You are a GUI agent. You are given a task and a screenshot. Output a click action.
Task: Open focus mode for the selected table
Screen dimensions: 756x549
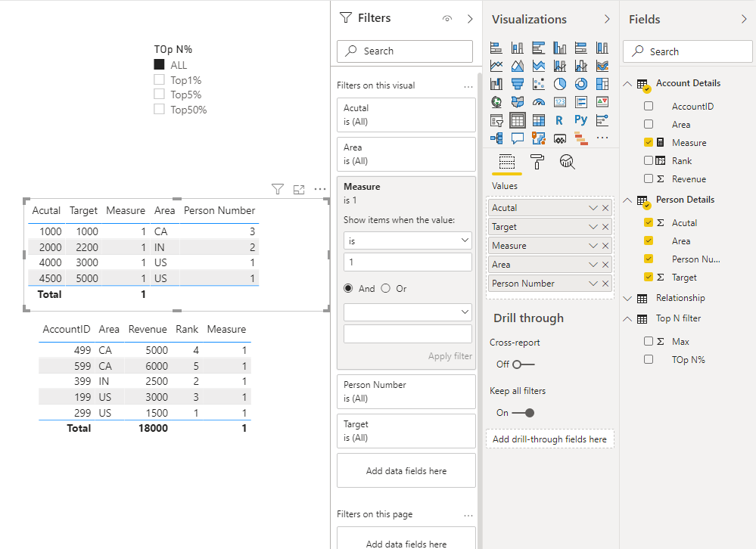[299, 189]
